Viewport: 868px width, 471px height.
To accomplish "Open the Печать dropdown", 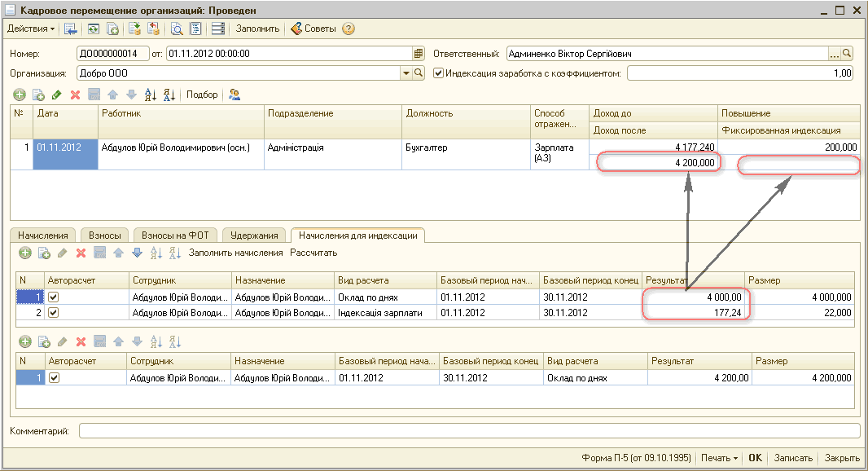I will [x=719, y=458].
